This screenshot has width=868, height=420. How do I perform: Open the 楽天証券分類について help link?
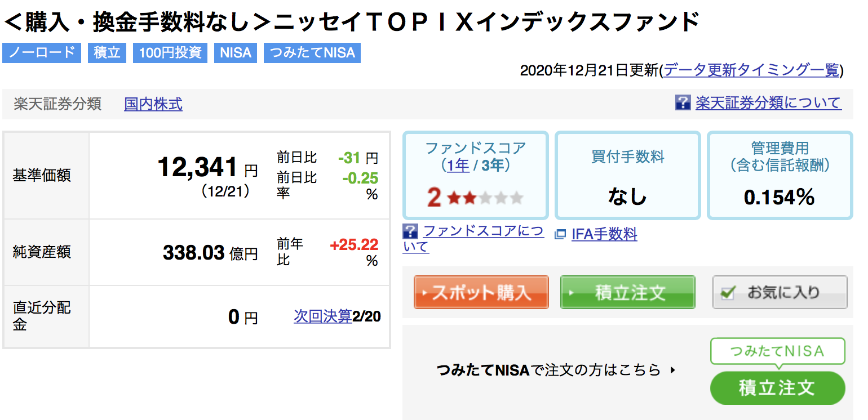pyautogui.click(x=768, y=103)
